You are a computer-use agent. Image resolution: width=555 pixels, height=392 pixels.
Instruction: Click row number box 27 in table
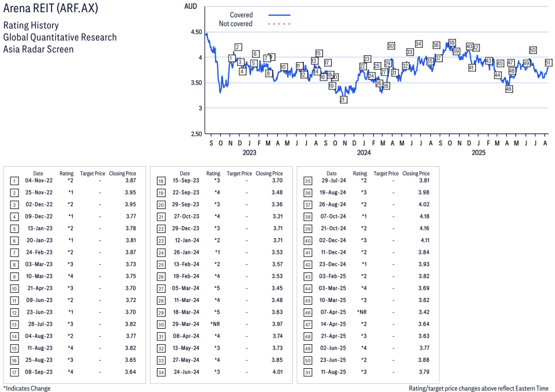click(x=161, y=289)
